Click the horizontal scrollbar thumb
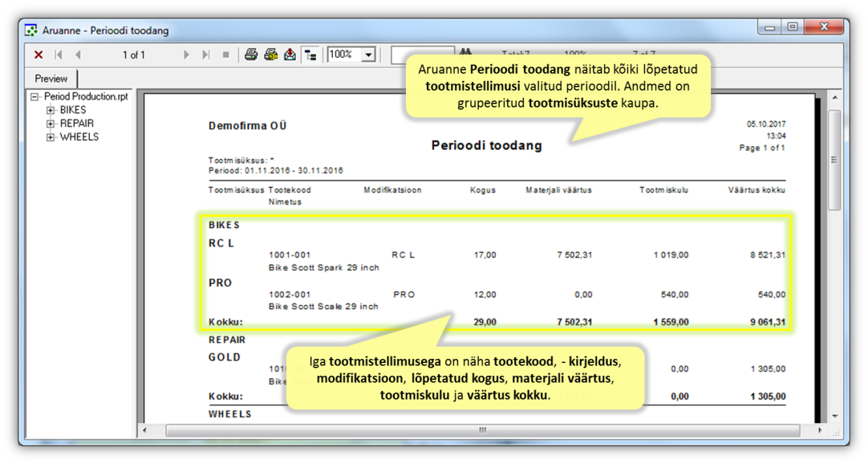 [x=483, y=430]
